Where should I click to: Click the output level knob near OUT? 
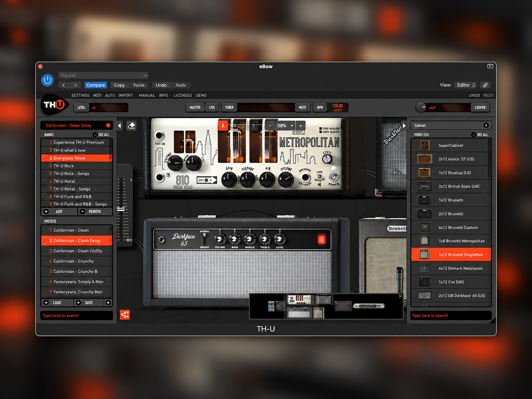click(421, 108)
